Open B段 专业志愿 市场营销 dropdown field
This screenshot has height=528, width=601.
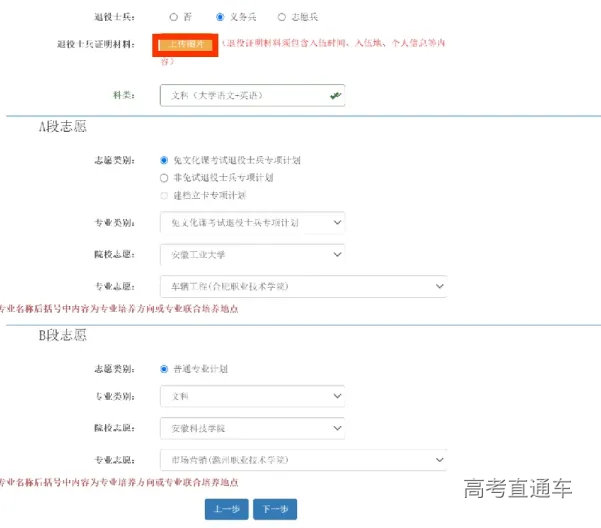point(300,459)
